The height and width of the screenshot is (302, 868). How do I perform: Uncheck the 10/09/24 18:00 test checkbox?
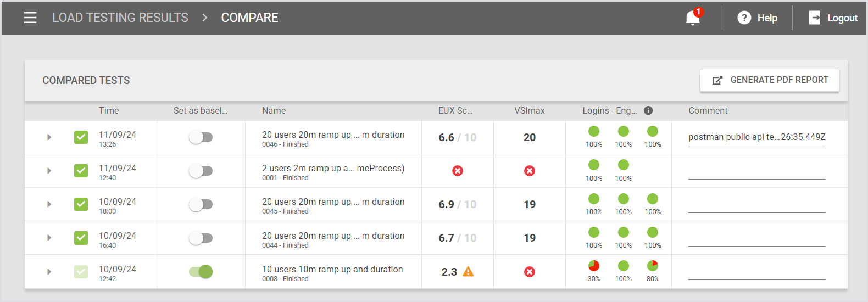tap(81, 204)
